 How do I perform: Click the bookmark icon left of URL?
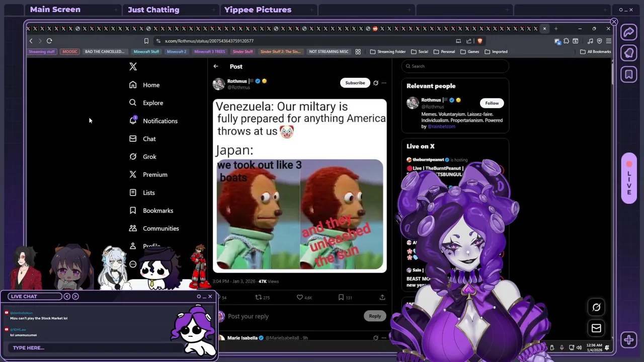[x=146, y=41]
